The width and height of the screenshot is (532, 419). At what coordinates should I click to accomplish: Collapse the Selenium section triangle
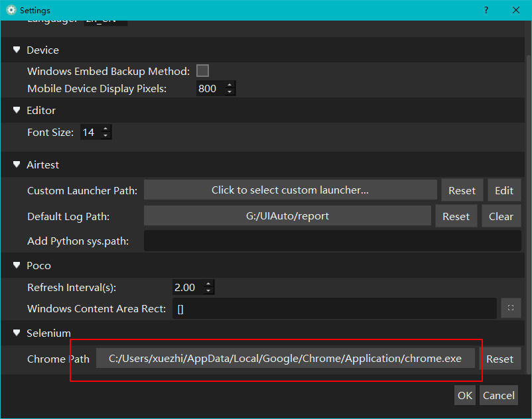17,333
